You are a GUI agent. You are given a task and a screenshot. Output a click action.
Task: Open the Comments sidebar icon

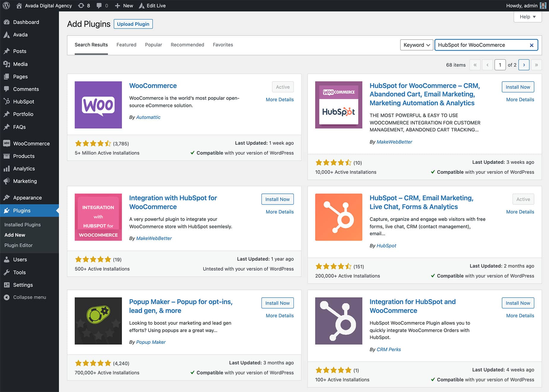pyautogui.click(x=7, y=89)
